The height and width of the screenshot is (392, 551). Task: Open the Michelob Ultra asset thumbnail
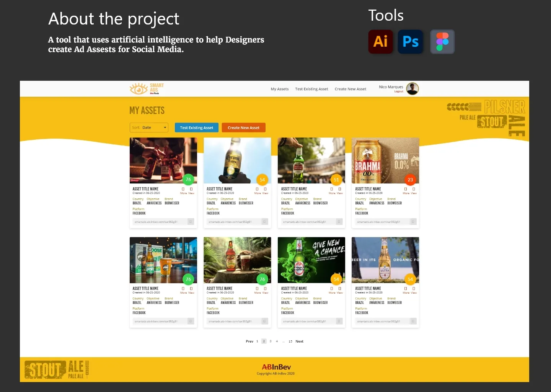coord(385,260)
